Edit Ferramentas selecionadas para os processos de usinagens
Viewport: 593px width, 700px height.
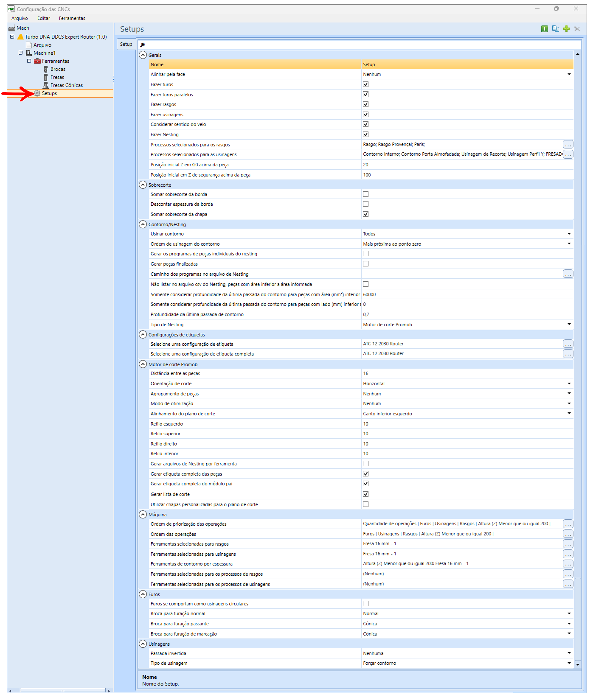pyautogui.click(x=568, y=584)
